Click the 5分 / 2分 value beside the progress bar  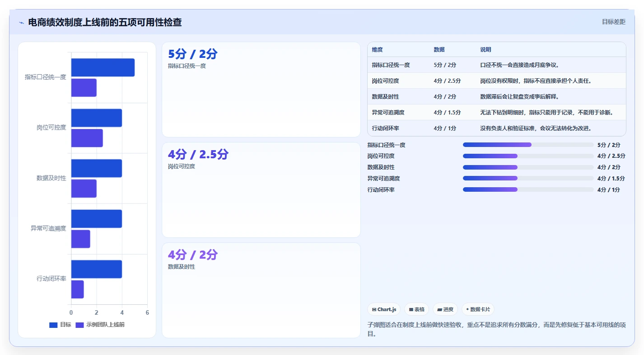(609, 145)
